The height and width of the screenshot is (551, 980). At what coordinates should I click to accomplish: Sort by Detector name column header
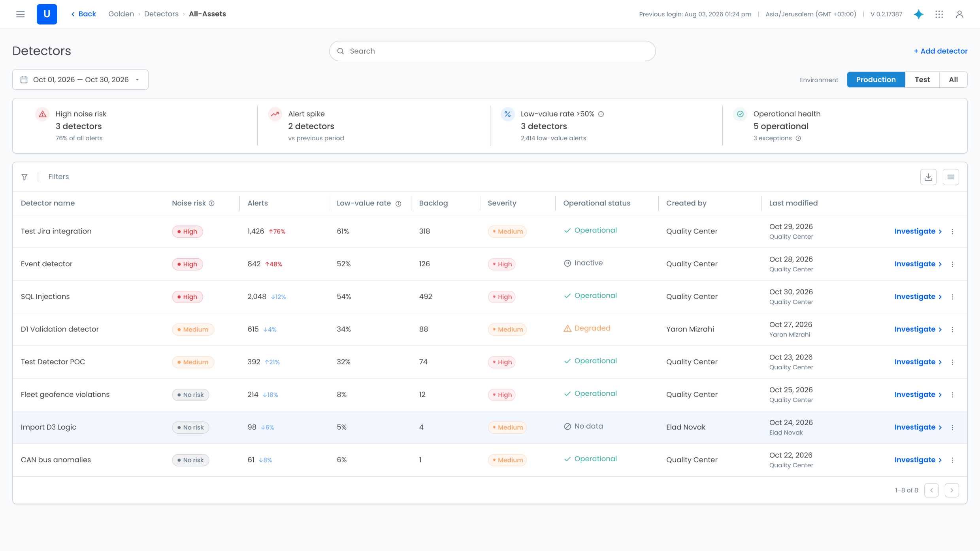click(x=48, y=203)
